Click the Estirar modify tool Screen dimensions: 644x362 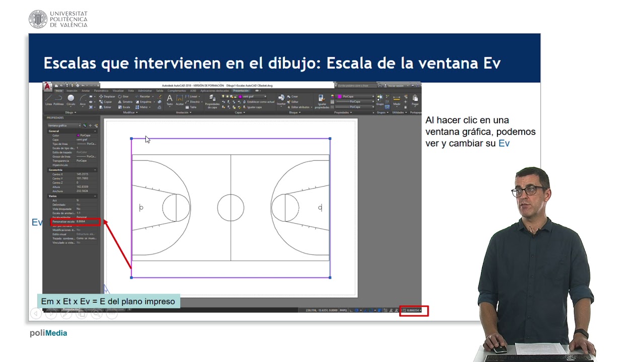tap(106, 107)
